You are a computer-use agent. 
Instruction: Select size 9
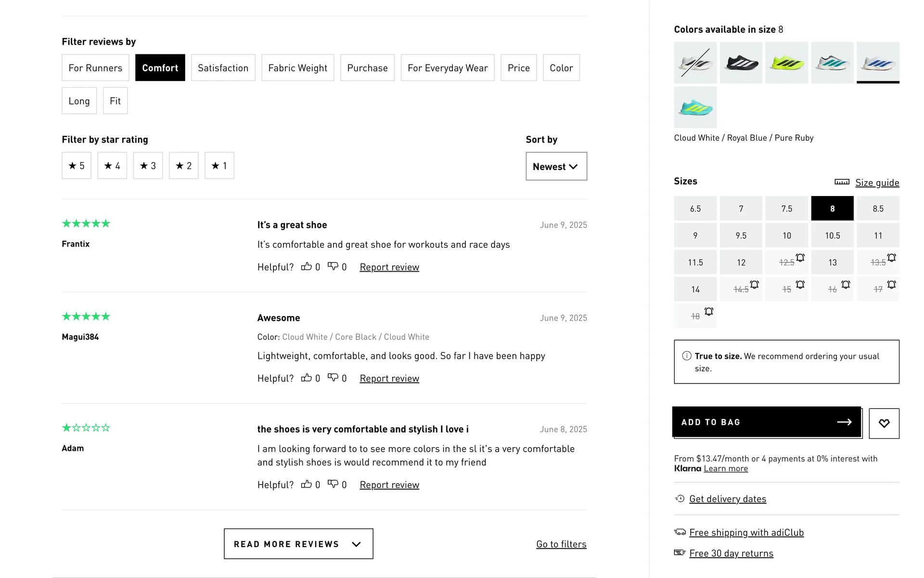click(x=695, y=236)
